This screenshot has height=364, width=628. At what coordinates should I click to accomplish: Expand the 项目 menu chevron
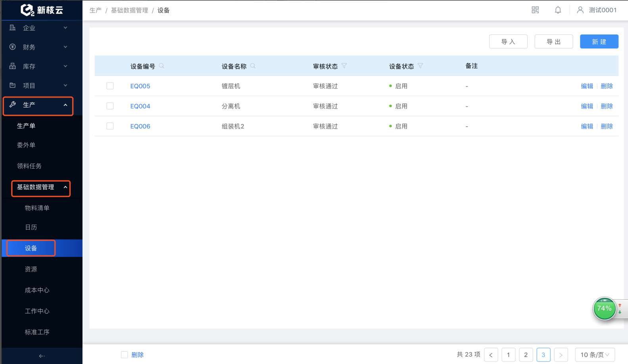65,85
